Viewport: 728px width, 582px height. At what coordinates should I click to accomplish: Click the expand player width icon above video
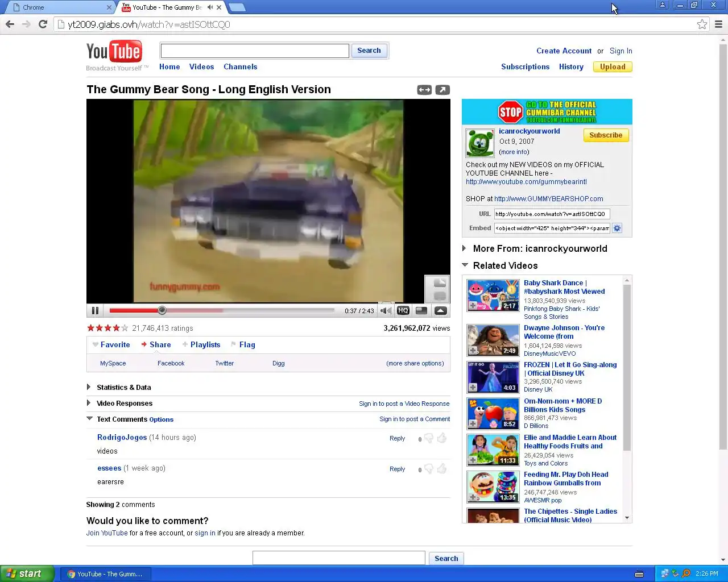point(424,90)
